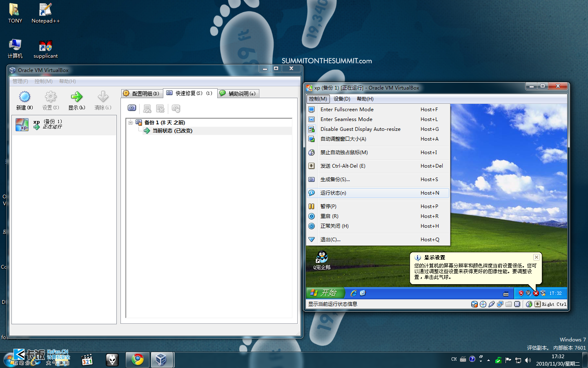Click the delete snapshot toolbar icon
This screenshot has width=588, height=368.
tap(160, 108)
